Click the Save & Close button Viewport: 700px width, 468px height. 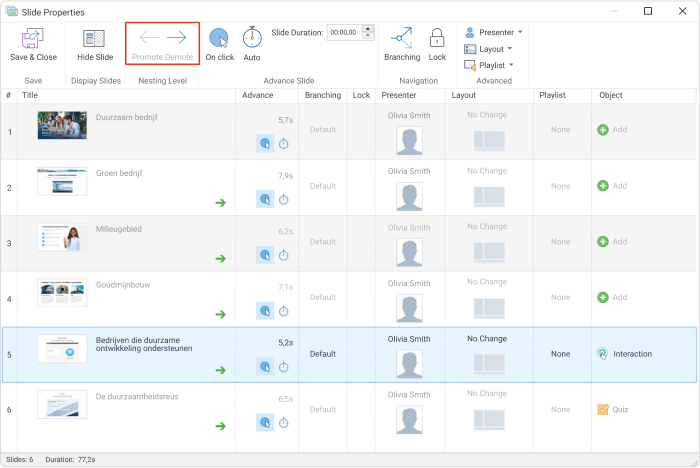(x=33, y=44)
